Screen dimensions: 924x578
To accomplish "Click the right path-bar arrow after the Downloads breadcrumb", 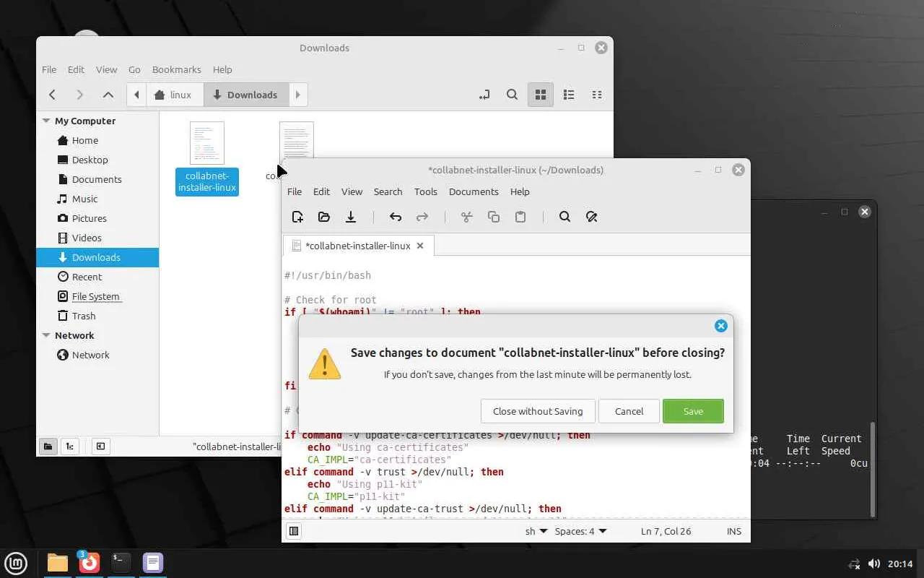I will tap(297, 95).
